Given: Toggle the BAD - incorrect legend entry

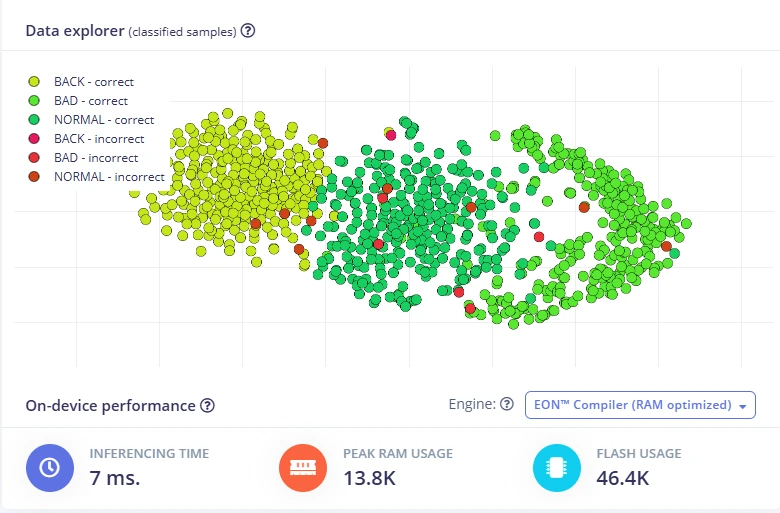Looking at the screenshot, I should point(83,158).
